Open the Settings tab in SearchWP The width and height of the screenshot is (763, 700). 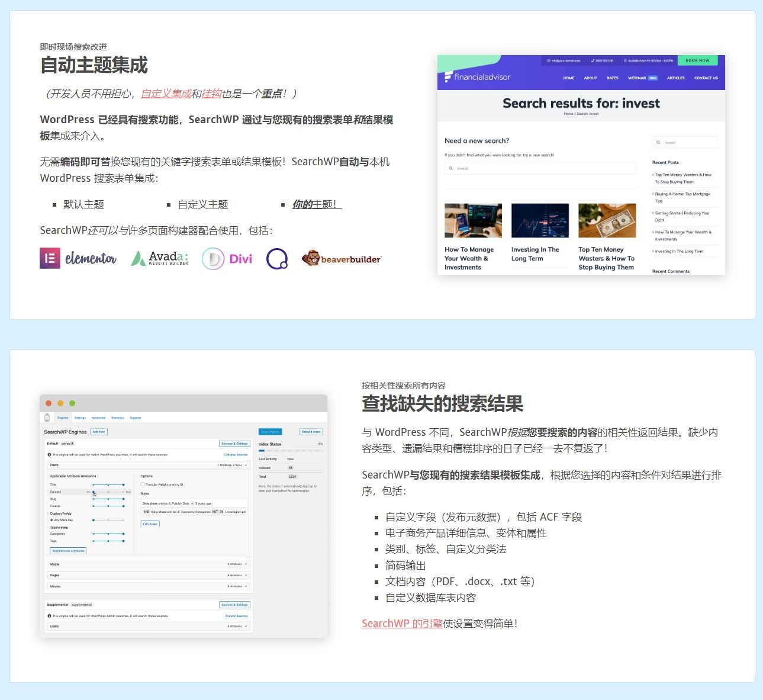pyautogui.click(x=80, y=418)
